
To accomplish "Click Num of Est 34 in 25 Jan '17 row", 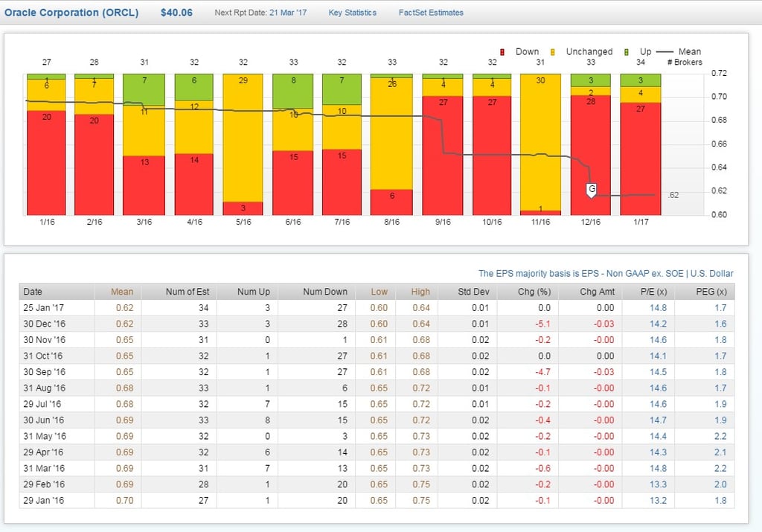I will click(204, 307).
